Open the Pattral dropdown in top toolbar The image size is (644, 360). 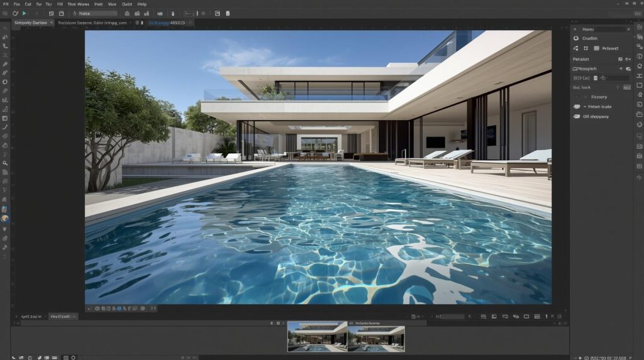pos(94,13)
